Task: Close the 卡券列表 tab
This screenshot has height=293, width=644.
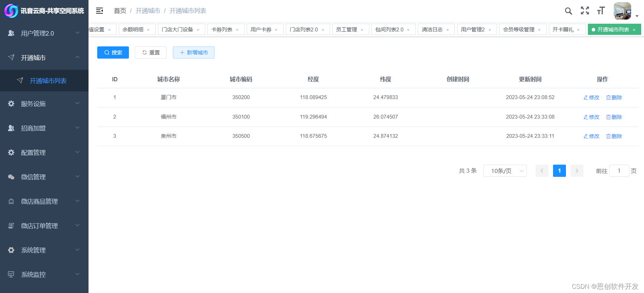Action: [x=237, y=30]
